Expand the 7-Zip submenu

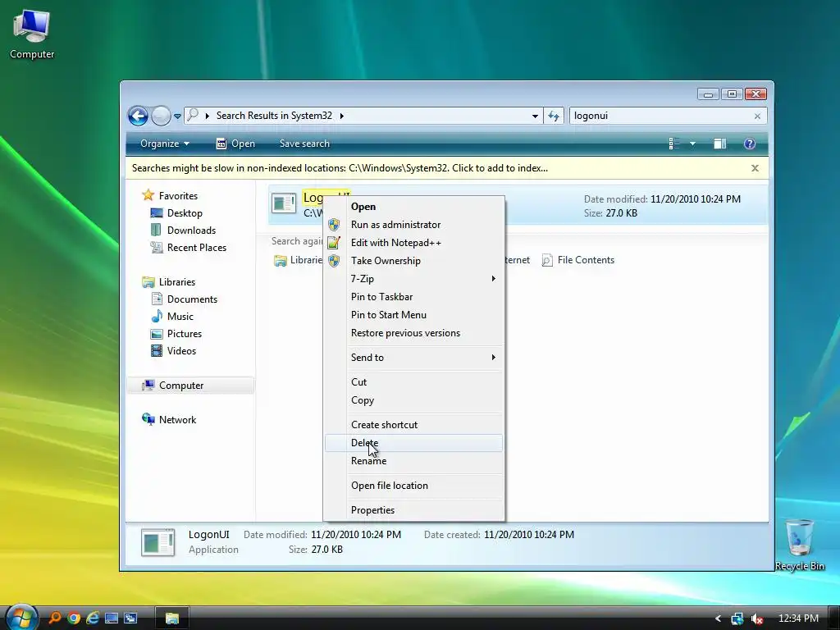coord(413,279)
